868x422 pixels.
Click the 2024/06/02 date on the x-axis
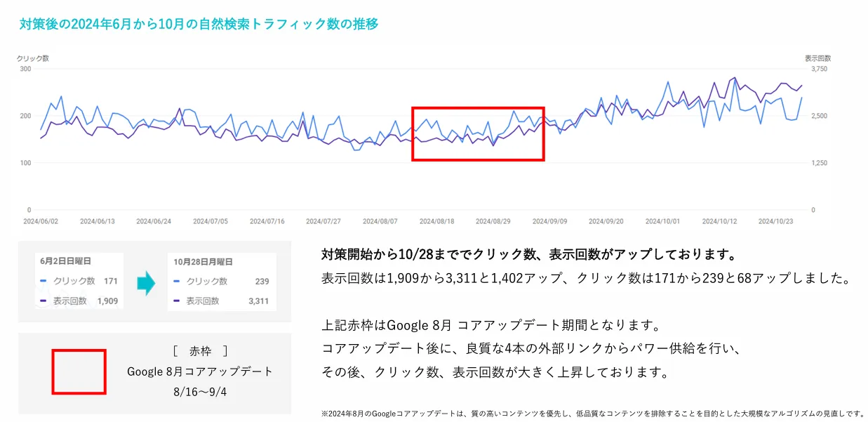(41, 220)
